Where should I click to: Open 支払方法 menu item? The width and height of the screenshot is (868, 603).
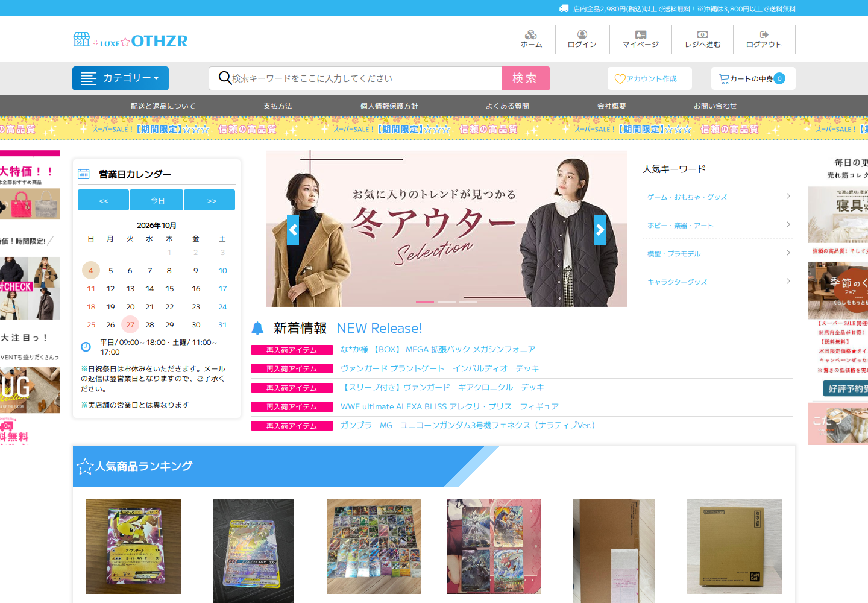pos(278,106)
